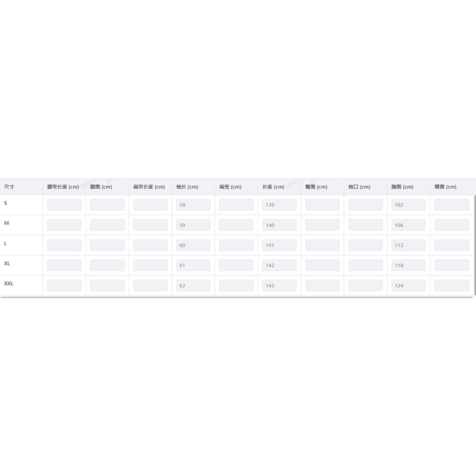The image size is (476, 476).
Task: Select the XL size row label
Action: [7, 264]
